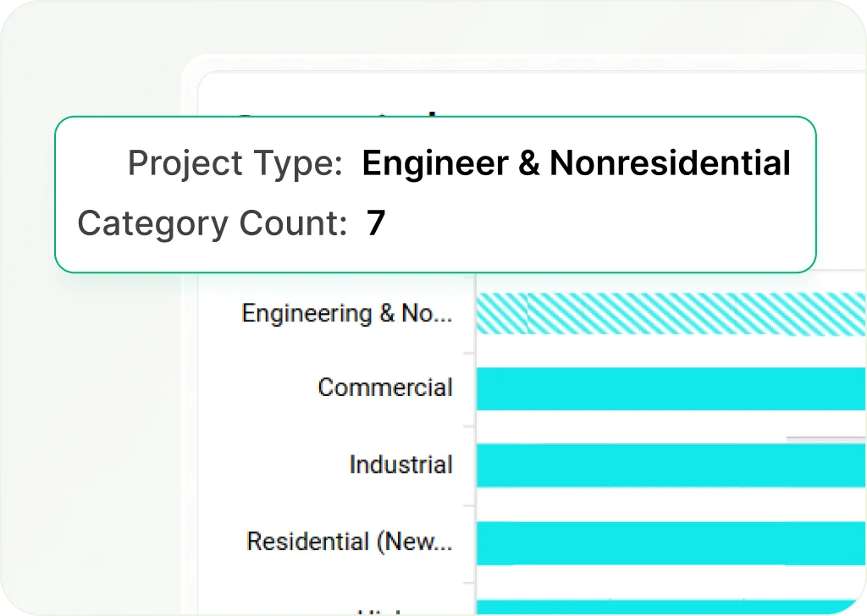Viewport: 867px width, 616px height.
Task: Select the solid Commercial bar
Action: coord(671,388)
